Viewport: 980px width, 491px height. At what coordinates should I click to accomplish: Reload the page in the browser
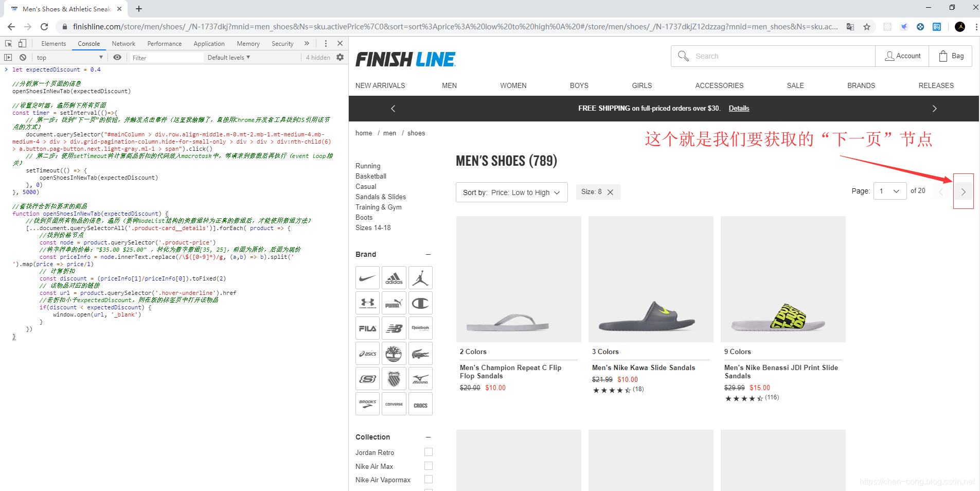click(44, 27)
